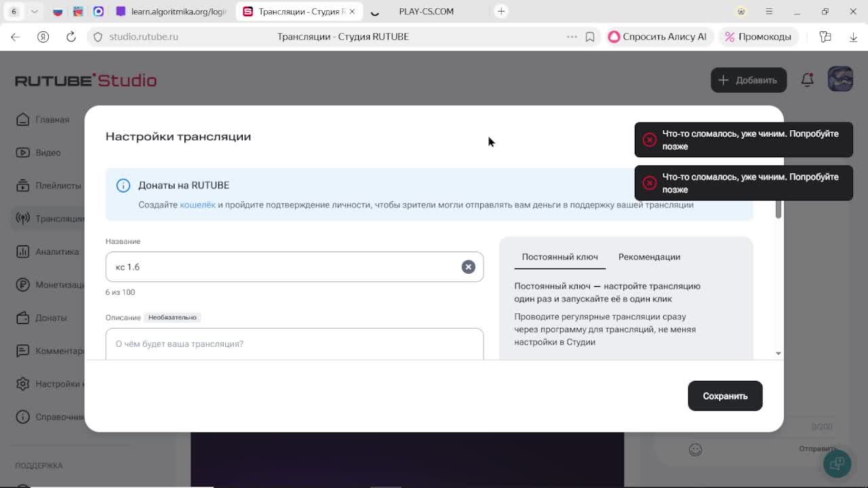Click the RUTUBE Studio logo
This screenshot has width=868, height=488.
coord(86,80)
